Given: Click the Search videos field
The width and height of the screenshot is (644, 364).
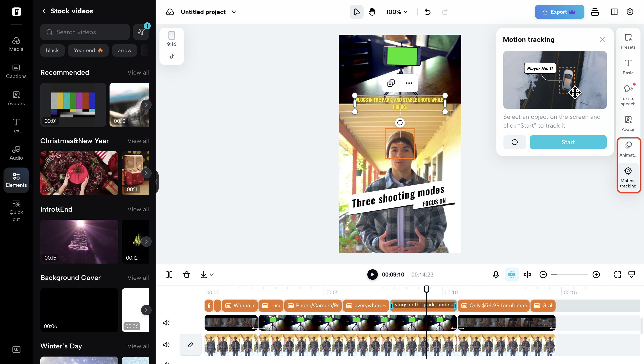Looking at the screenshot, I should click(85, 32).
